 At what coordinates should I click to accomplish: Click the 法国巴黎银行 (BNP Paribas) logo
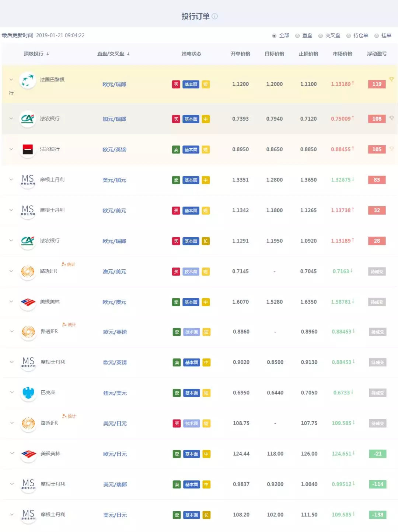(27, 80)
